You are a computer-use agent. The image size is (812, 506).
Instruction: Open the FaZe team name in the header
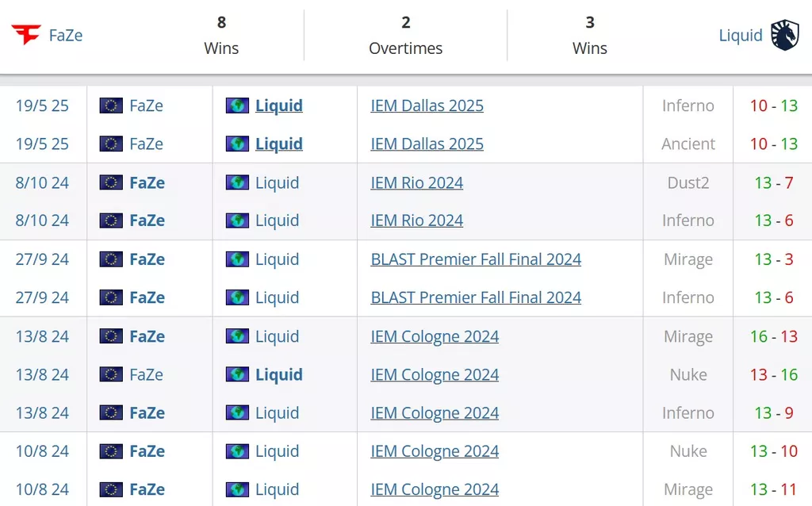[x=66, y=35]
